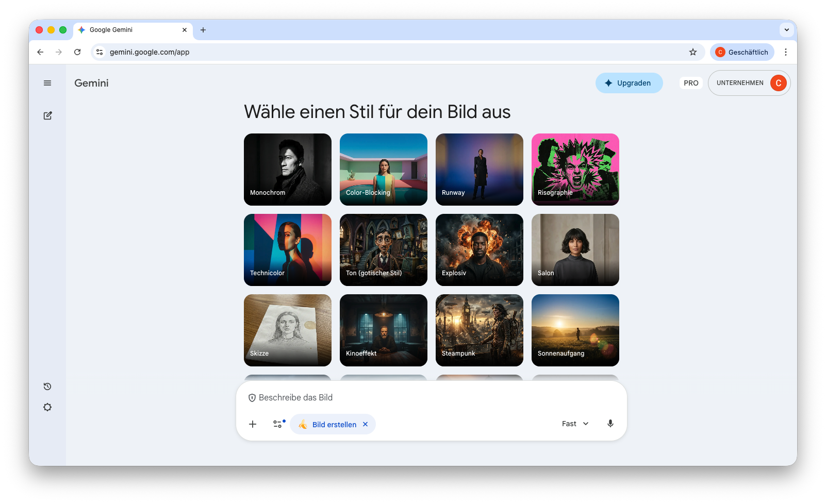Choose the Steampunk image style

[x=480, y=330]
